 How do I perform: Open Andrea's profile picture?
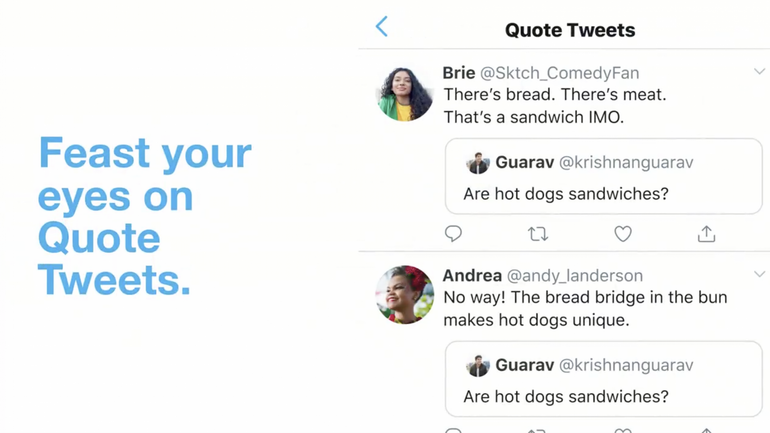point(405,295)
